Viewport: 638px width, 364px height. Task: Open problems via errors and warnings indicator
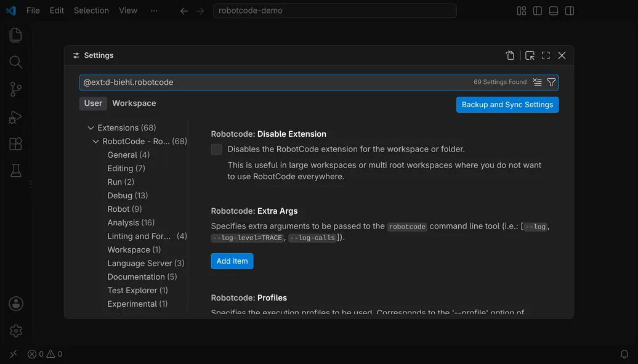45,354
